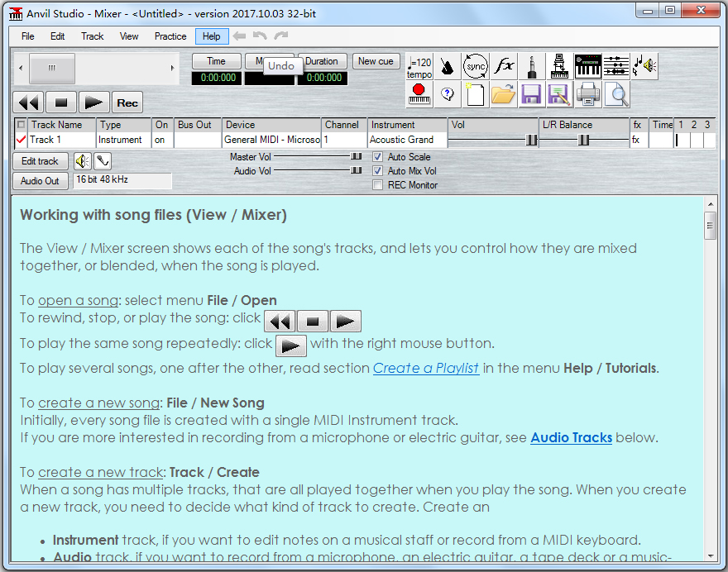Click the New cue button
Screen dimensions: 728x572
click(x=376, y=61)
